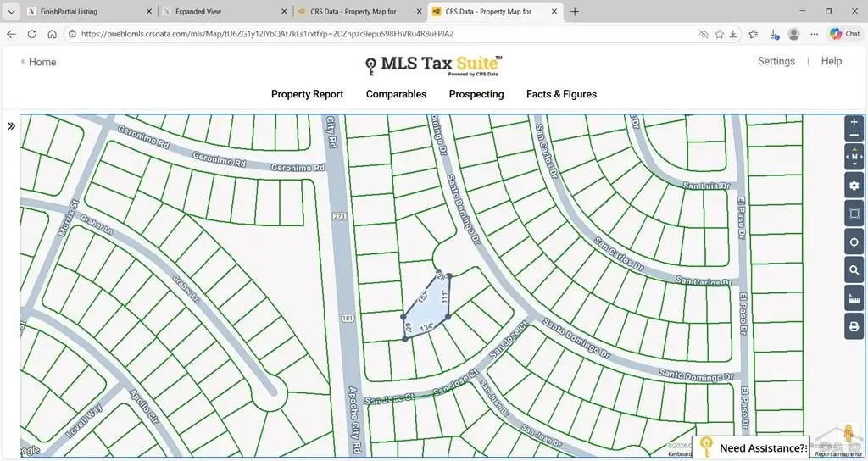Print the map with printer icon
This screenshot has width=868, height=461.
tap(854, 326)
